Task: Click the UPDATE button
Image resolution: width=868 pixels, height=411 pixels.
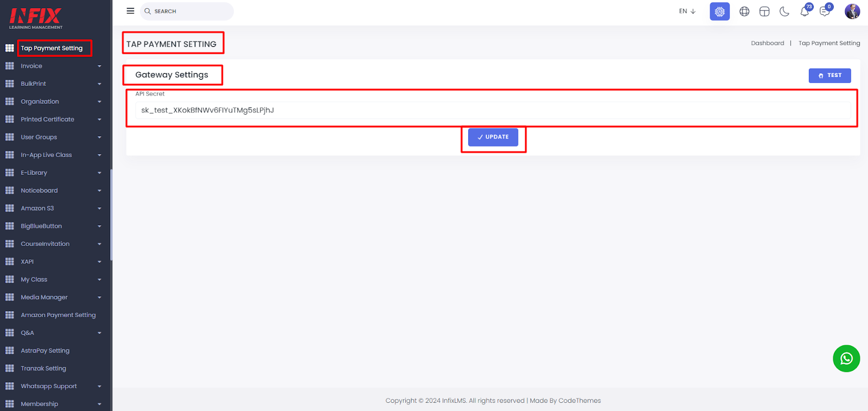Action: [x=493, y=137]
